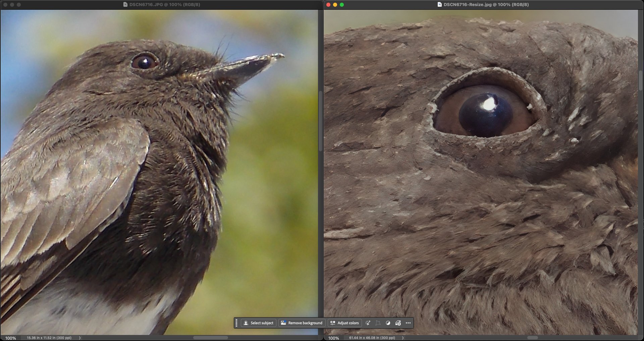
Task: Click the 100% zoom field of DSCN6716.JPG
Action: 11,338
